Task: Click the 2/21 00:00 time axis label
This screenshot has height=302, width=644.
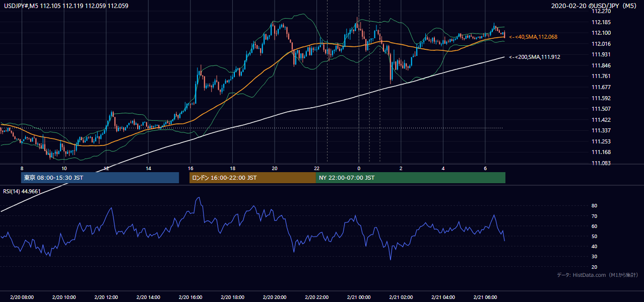Action: click(x=359, y=297)
